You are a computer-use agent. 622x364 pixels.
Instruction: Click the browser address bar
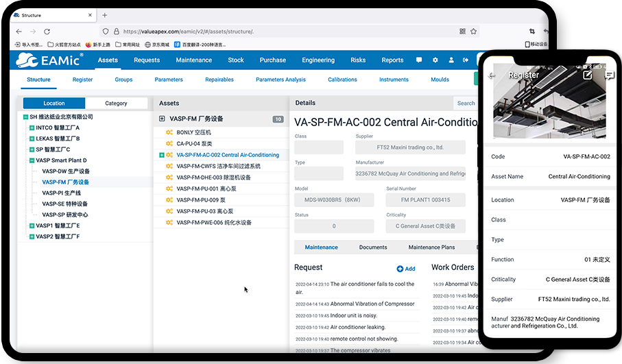tap(274, 32)
